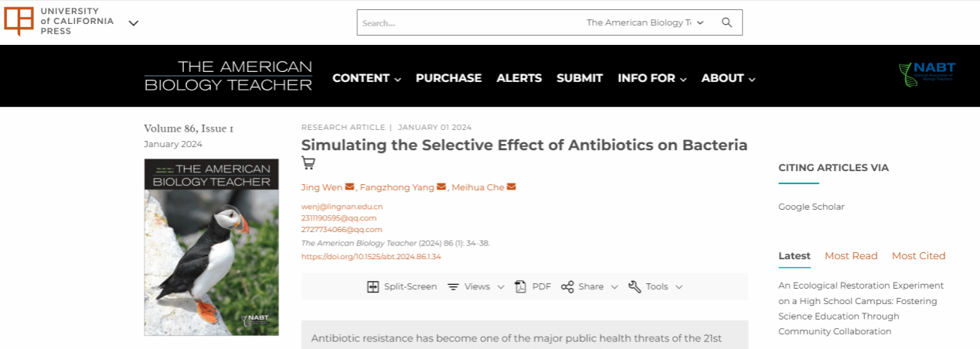Switch to the Most Read tab
The height and width of the screenshot is (349, 980).
click(851, 256)
